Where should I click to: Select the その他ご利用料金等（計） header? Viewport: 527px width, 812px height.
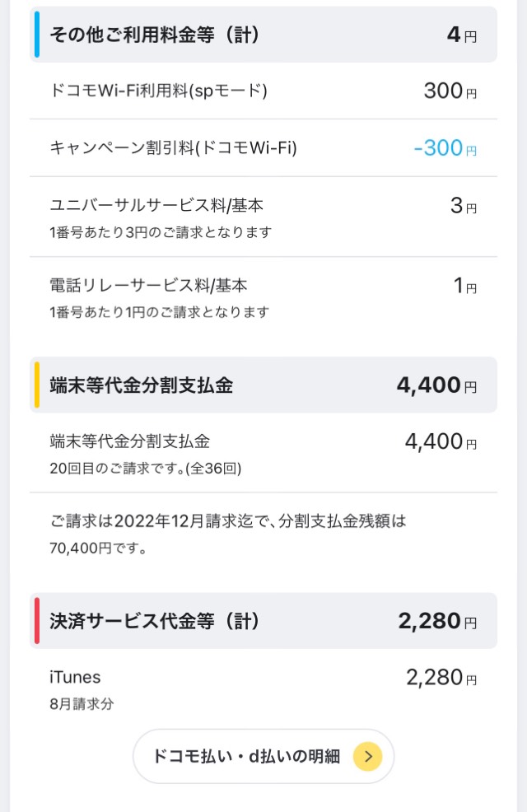click(263, 35)
